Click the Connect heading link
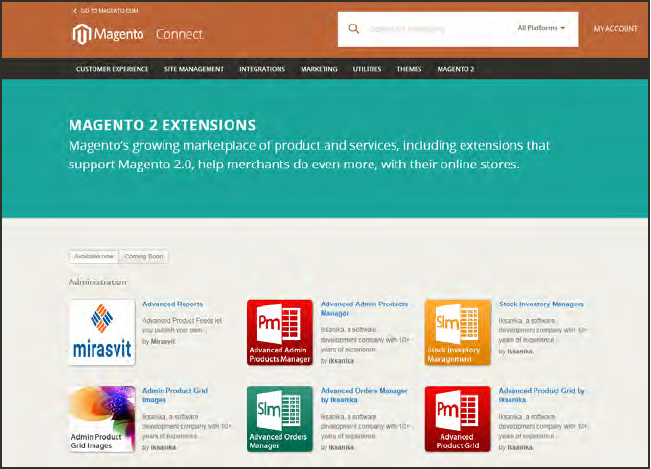This screenshot has height=469, width=651. coord(179,34)
